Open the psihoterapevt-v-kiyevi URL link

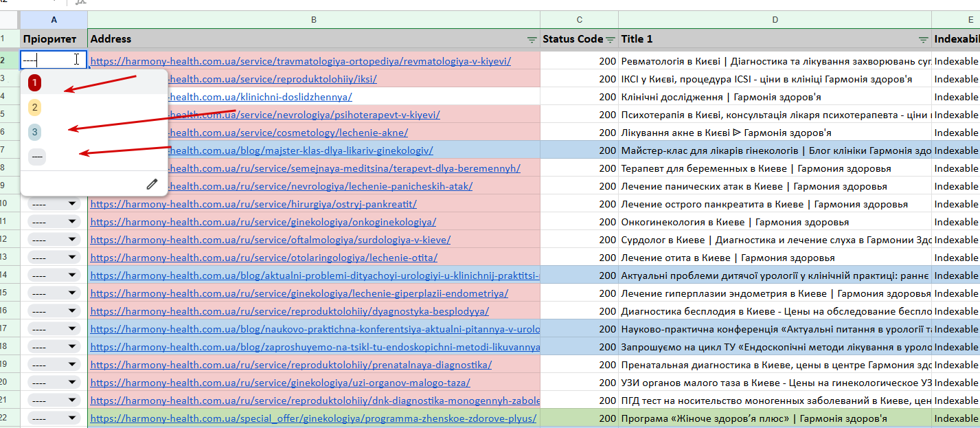304,115
